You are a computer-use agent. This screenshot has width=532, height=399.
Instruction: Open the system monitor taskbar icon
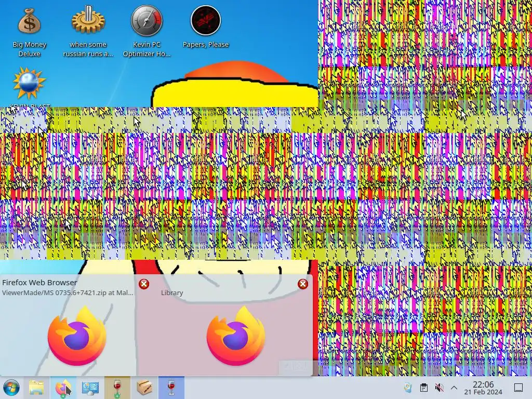pyautogui.click(x=90, y=388)
